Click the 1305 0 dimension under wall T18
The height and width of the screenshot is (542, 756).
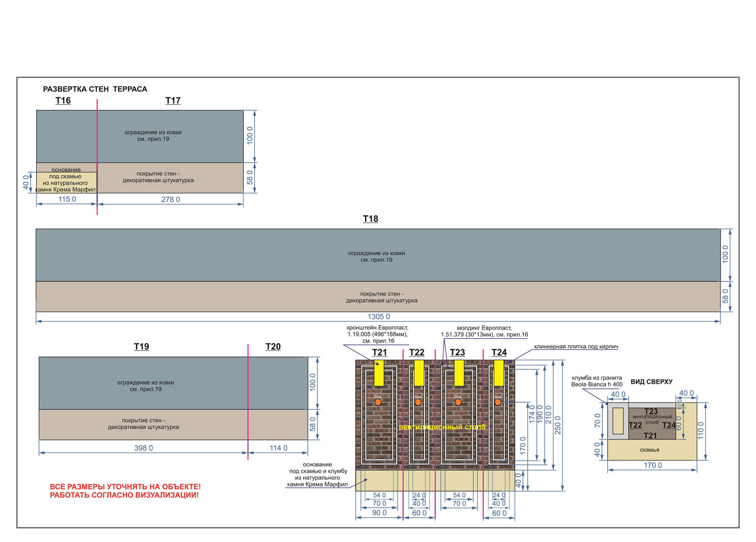pos(379,317)
